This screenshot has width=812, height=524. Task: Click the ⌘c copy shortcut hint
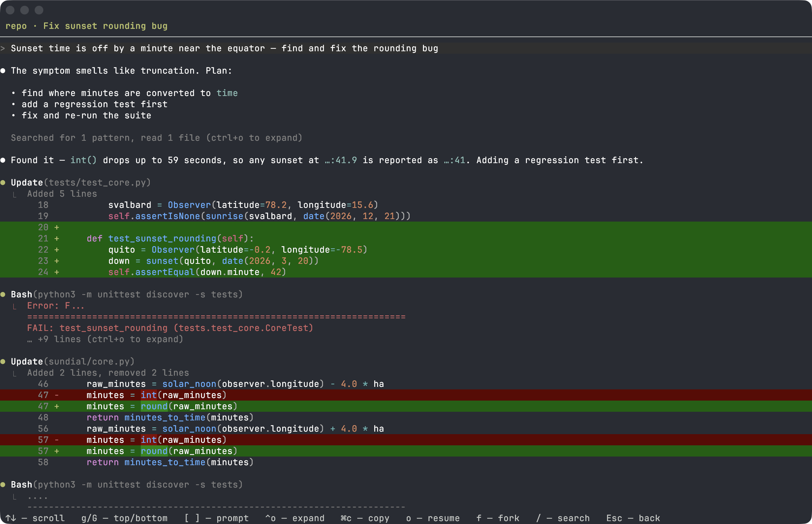pos(365,518)
